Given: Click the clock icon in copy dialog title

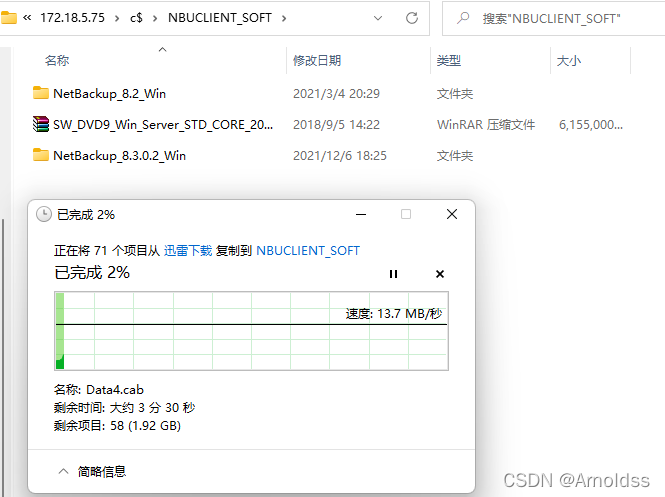Looking at the screenshot, I should pos(44,214).
